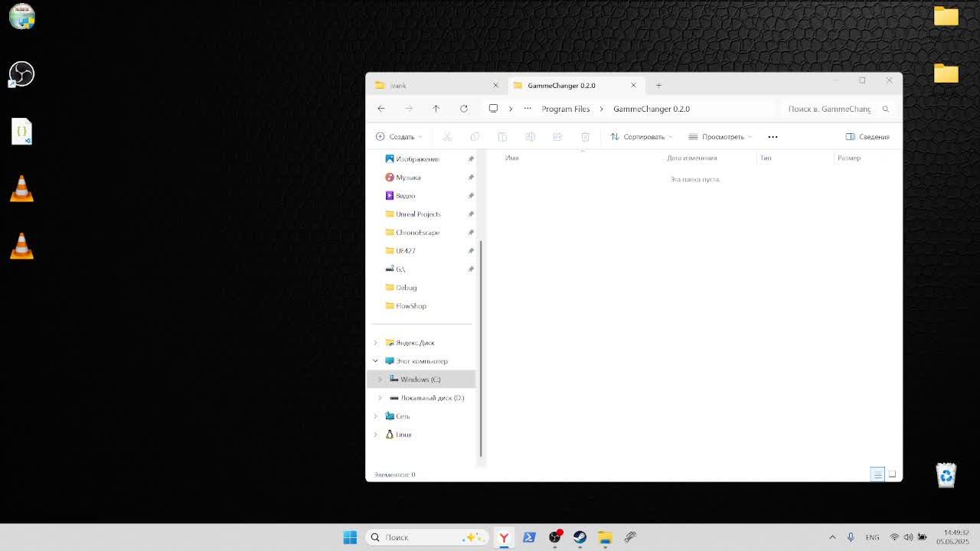Open Изображения in sidebar
This screenshot has width=980, height=551.
(x=417, y=159)
